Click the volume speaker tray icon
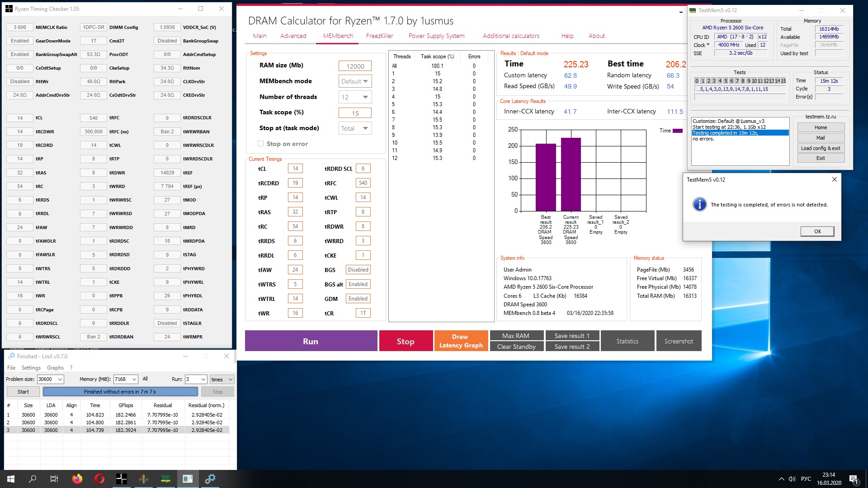Screen dimensions: 868x488 pos(792,479)
